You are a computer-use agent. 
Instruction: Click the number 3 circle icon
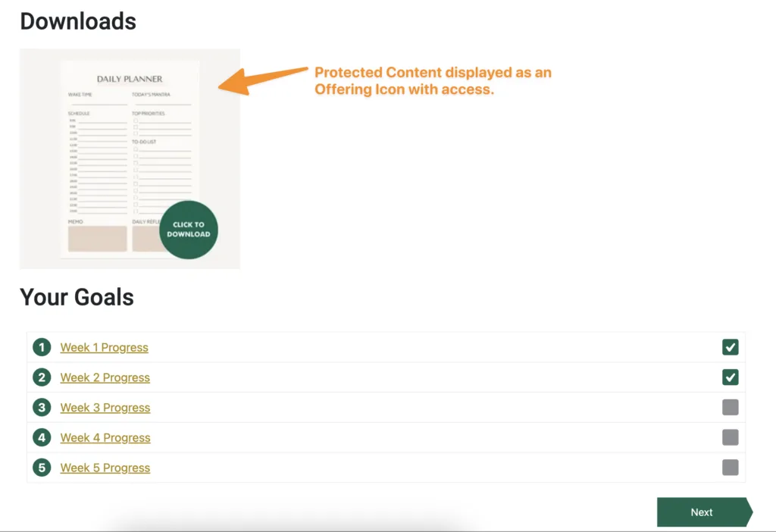[x=42, y=407]
